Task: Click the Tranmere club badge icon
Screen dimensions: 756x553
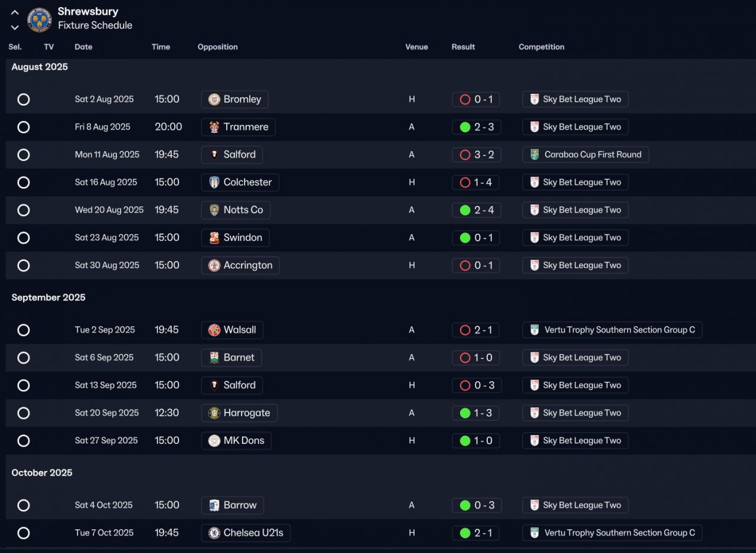Action: pos(214,127)
